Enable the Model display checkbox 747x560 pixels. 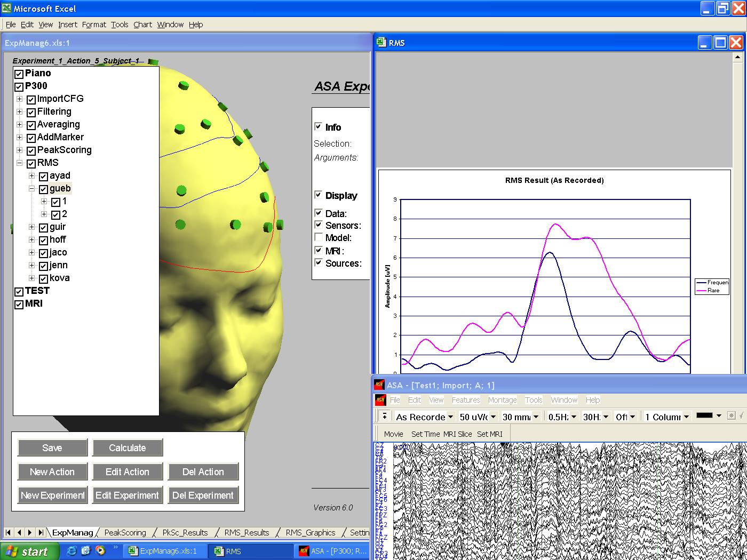319,237
